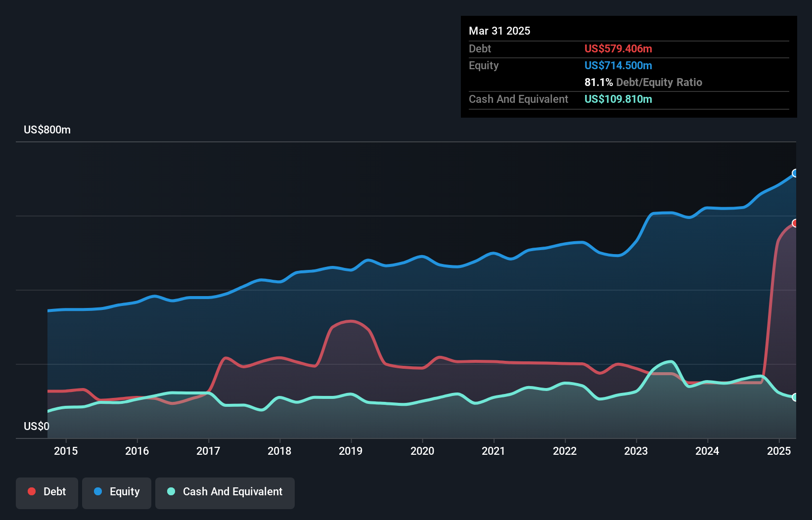Click the US$800m gridline label
The width and height of the screenshot is (812, 520).
click(x=47, y=130)
